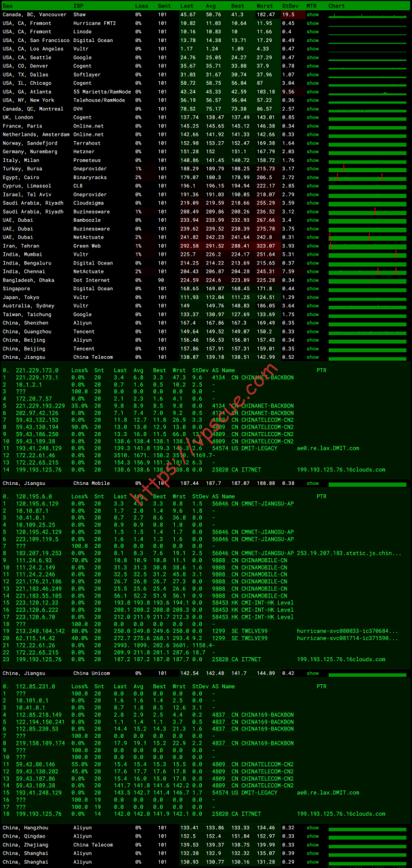The height and width of the screenshot is (868, 412).
Task: Show MTR for Vancouver Shaw row
Action: 312,14
